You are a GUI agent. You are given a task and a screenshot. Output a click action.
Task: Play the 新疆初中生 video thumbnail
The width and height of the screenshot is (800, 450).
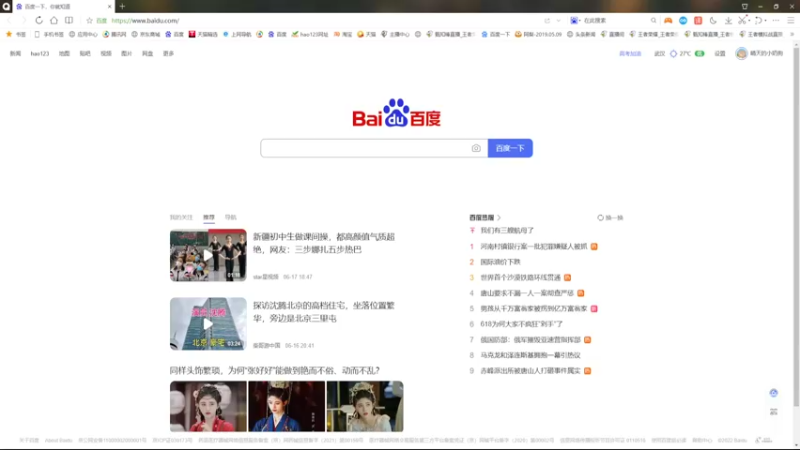coord(208,255)
